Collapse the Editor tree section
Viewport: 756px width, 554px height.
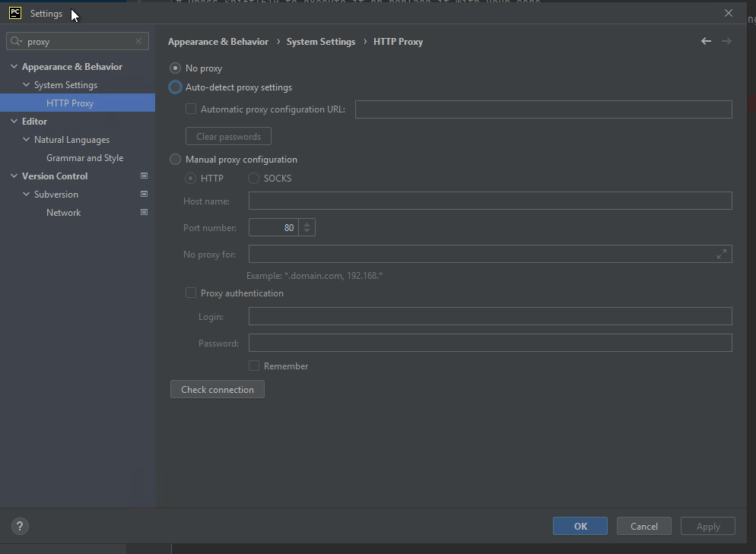tap(14, 122)
